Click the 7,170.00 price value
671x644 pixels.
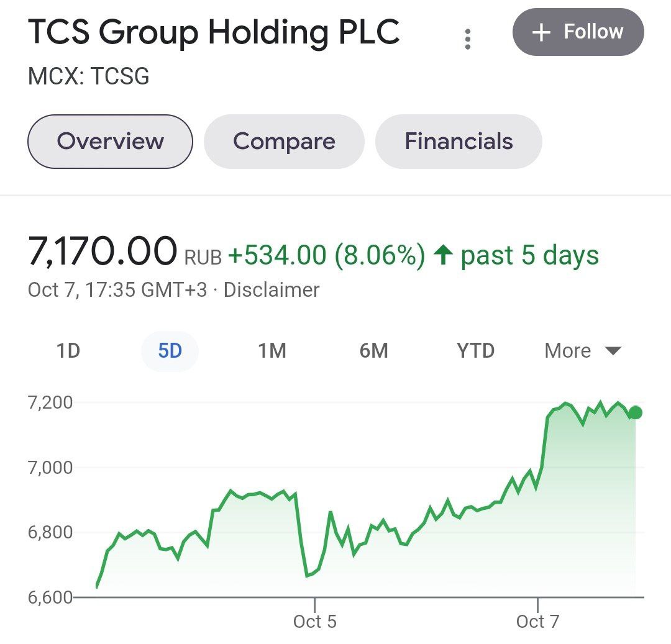[103, 252]
